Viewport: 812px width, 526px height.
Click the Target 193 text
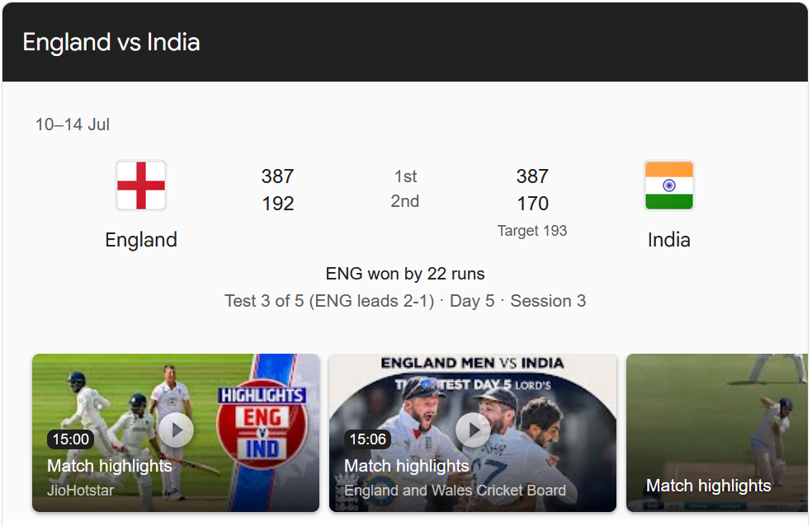(532, 231)
